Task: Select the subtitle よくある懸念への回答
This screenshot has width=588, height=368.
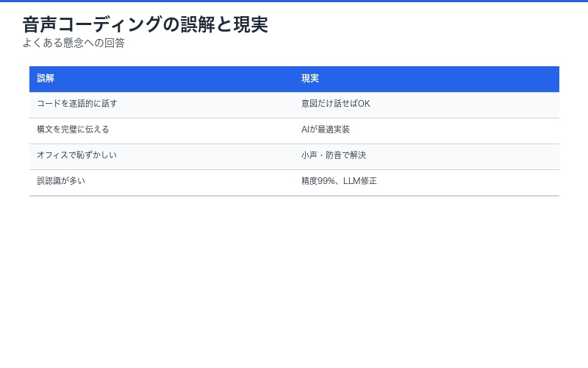Action: (73, 43)
